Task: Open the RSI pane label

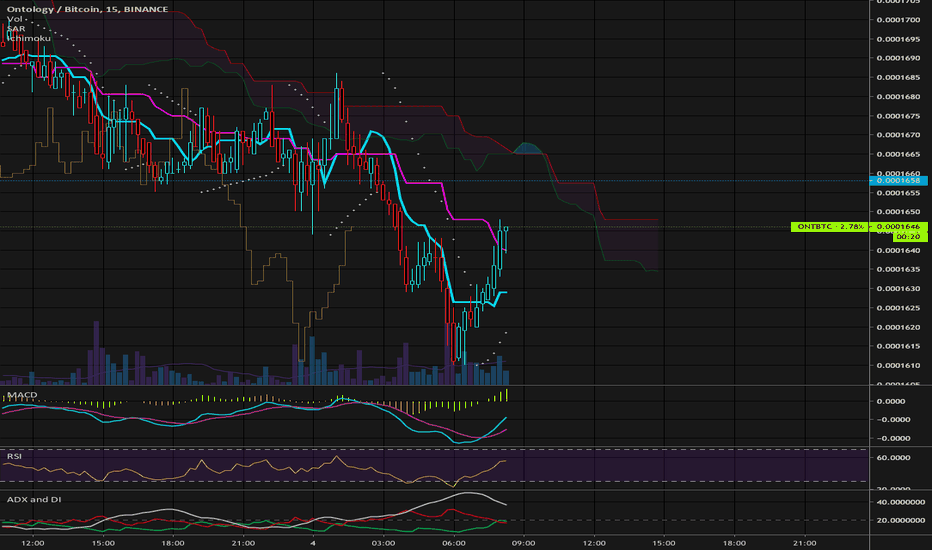Action: (14, 456)
